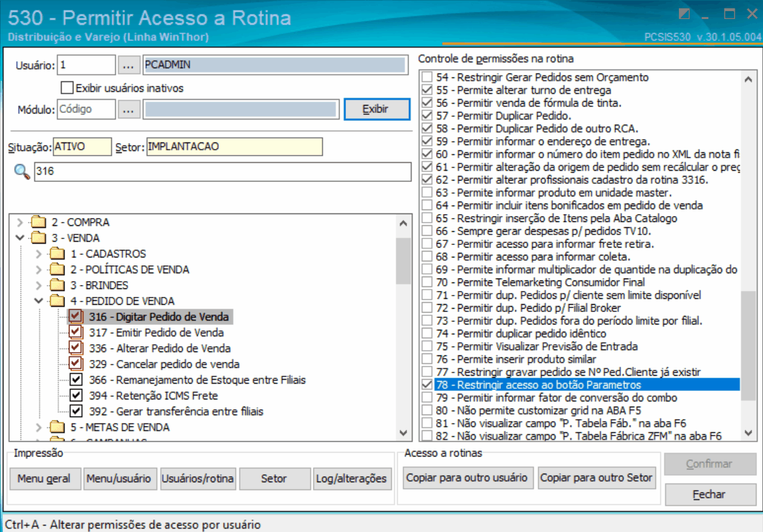Click the 1 - CADASTROS folder icon
The height and width of the screenshot is (532, 763).
[x=57, y=254]
